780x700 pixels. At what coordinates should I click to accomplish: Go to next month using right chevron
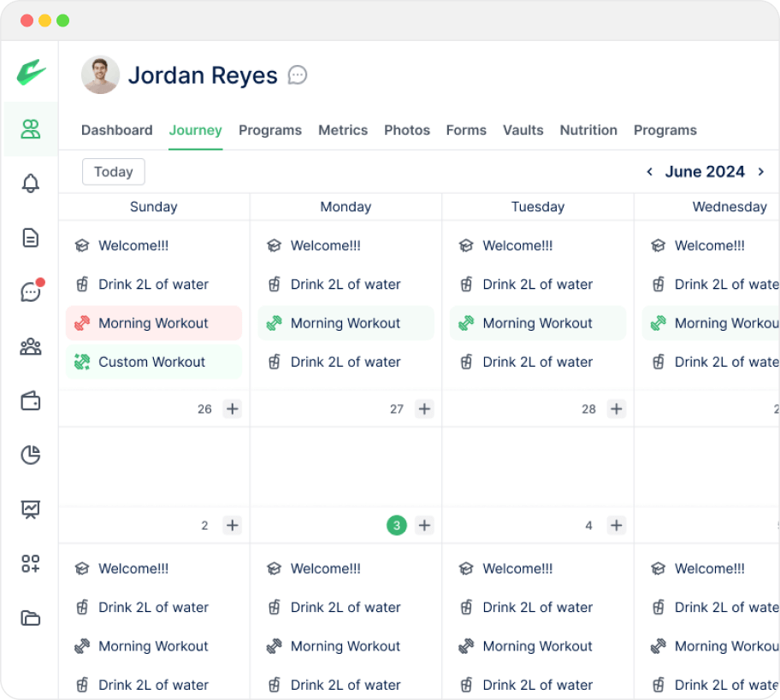pyautogui.click(x=760, y=172)
